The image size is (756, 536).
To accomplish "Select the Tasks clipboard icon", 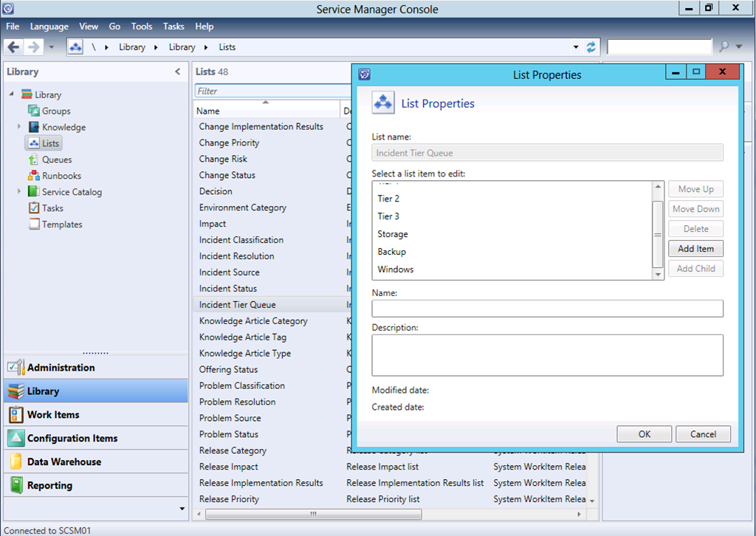I will 34,208.
